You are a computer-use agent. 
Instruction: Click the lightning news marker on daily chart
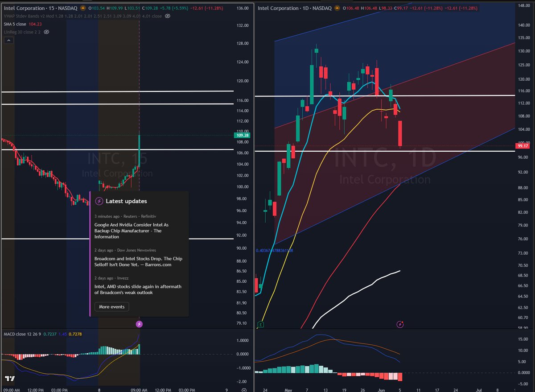point(400,324)
